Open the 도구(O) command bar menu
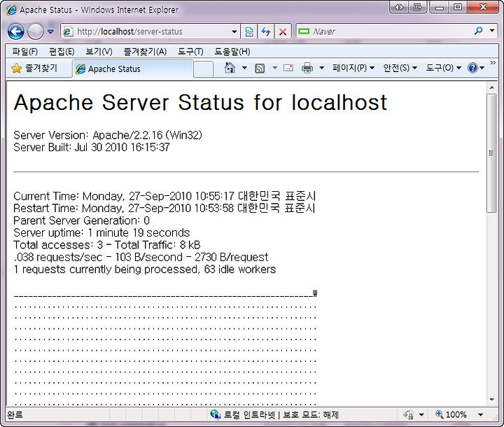This screenshot has height=427, width=504. click(x=444, y=68)
